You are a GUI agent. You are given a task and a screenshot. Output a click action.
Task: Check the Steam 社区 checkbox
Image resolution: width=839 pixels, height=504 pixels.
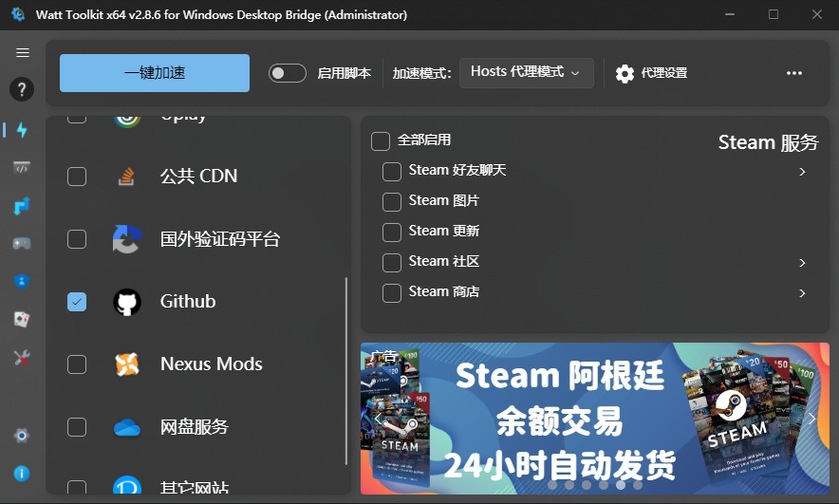click(x=392, y=263)
